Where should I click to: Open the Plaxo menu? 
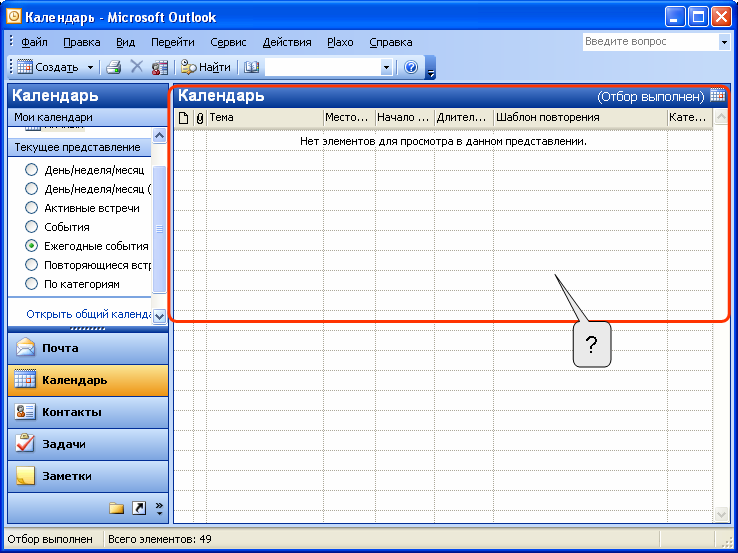coord(340,42)
